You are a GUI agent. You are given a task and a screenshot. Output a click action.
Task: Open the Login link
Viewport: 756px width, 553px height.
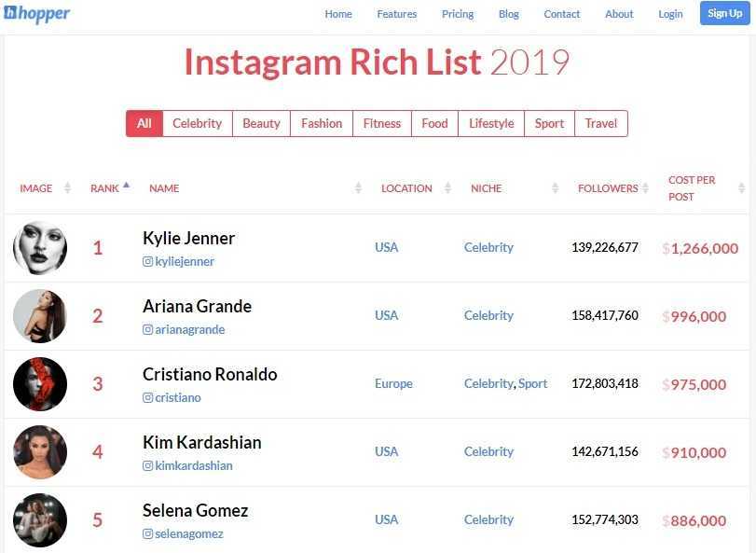click(x=670, y=14)
